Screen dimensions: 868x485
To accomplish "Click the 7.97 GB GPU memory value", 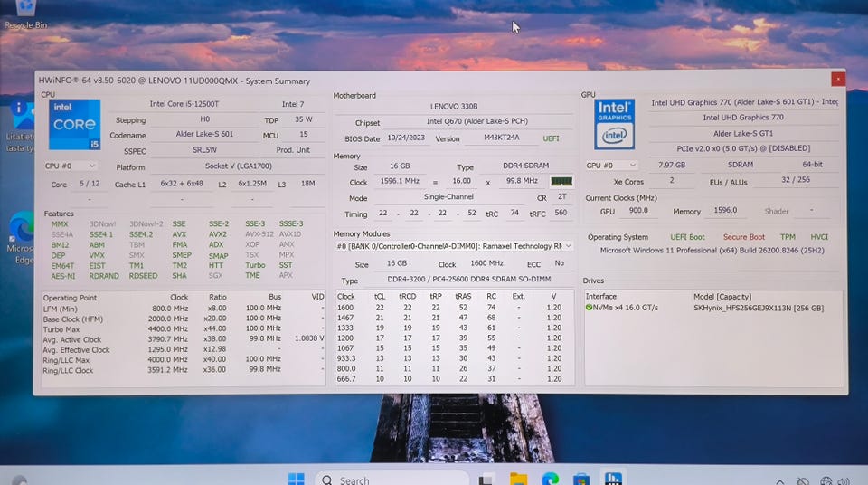I will (x=672, y=166).
